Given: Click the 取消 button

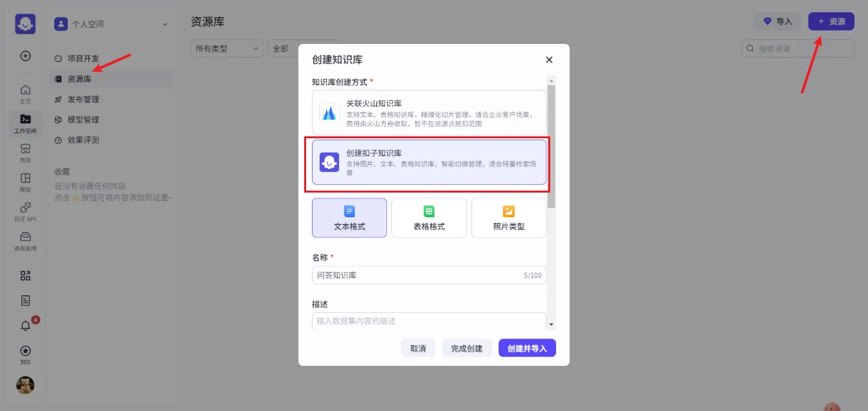Looking at the screenshot, I should tap(418, 348).
